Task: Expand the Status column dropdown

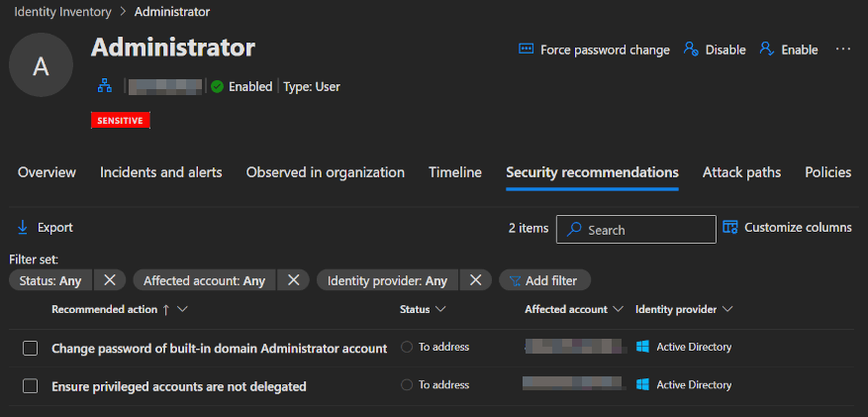Action: click(440, 310)
